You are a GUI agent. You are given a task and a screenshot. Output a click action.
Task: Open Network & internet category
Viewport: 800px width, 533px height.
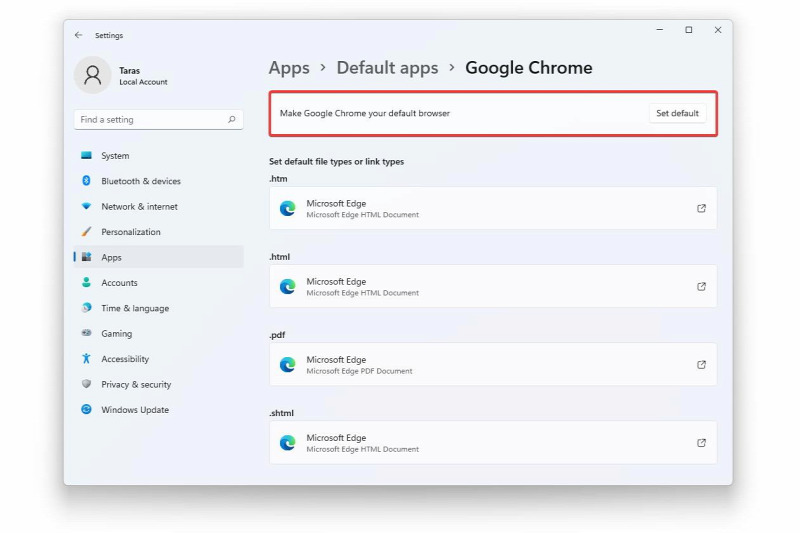coord(159,207)
